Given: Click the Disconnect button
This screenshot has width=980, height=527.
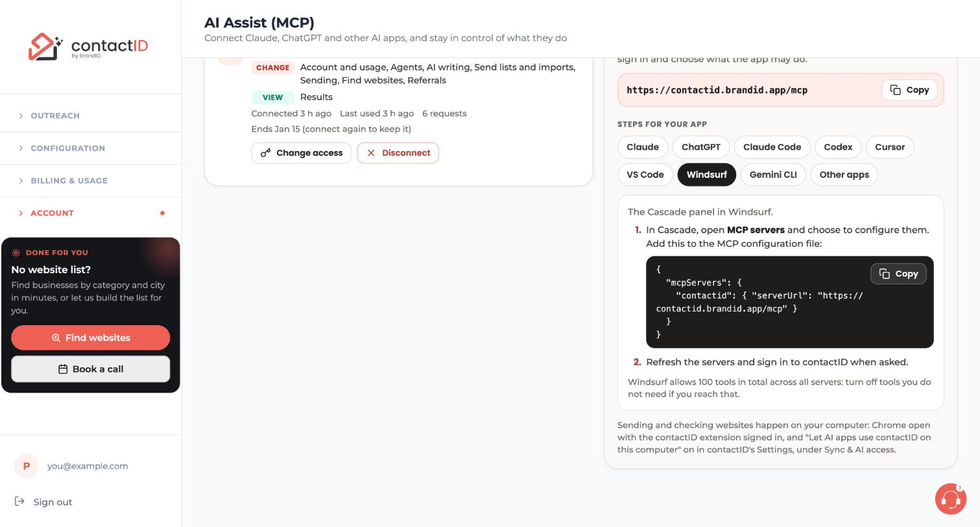Looking at the screenshot, I should point(398,153).
